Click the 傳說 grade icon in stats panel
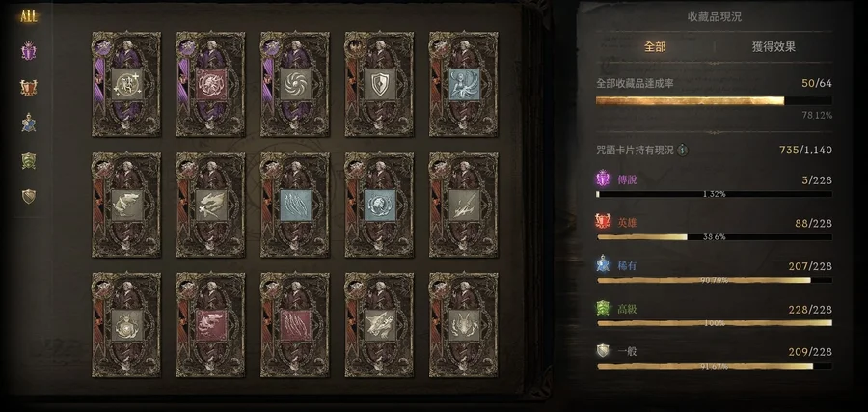This screenshot has width=868, height=412. pyautogui.click(x=602, y=179)
